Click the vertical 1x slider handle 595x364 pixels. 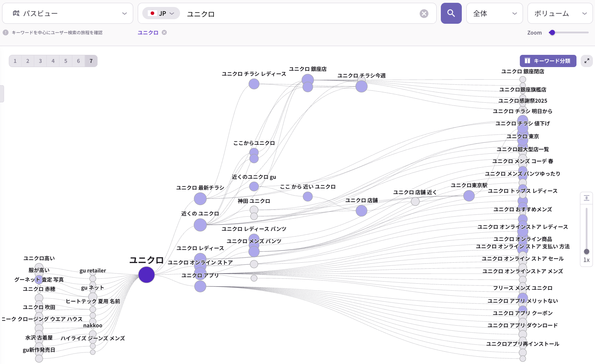587,252
